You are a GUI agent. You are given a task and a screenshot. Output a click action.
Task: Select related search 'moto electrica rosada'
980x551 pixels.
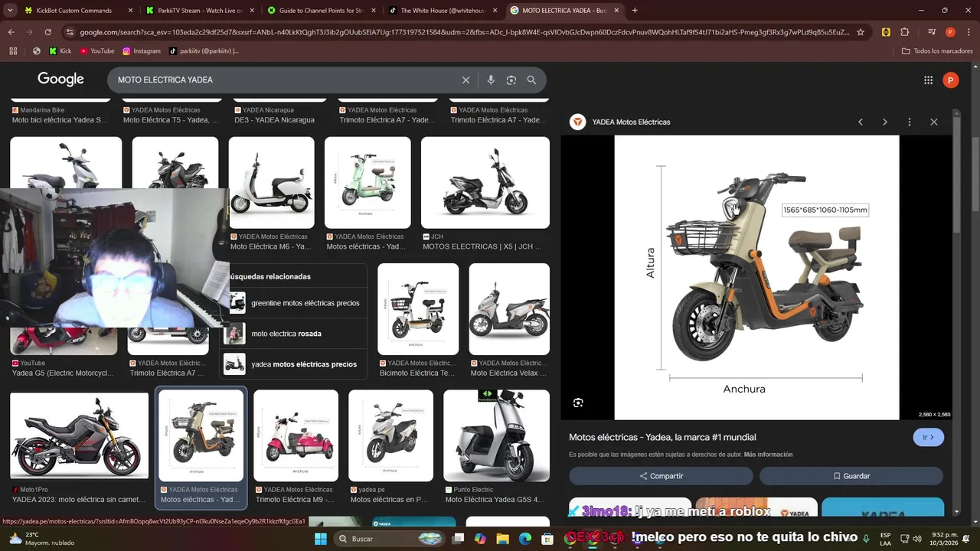[x=294, y=334]
